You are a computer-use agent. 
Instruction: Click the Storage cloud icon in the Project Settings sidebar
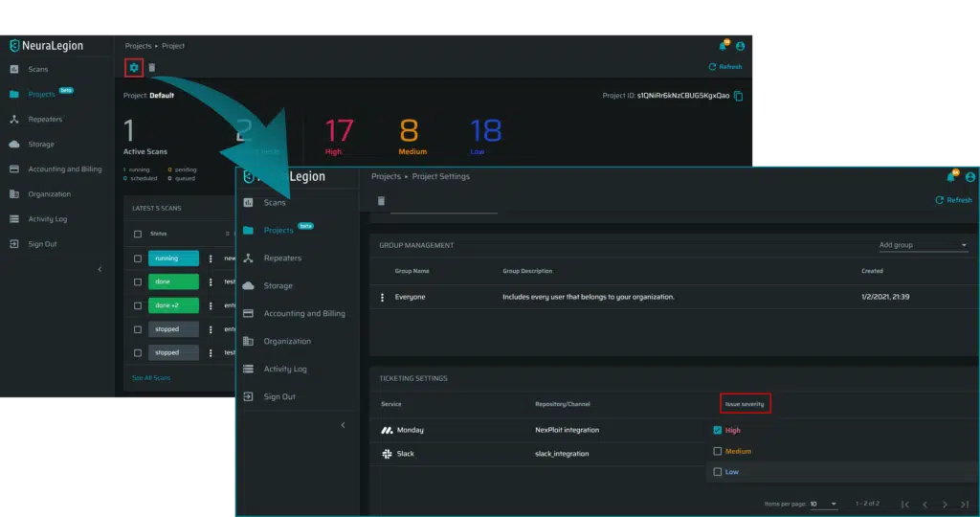point(248,285)
